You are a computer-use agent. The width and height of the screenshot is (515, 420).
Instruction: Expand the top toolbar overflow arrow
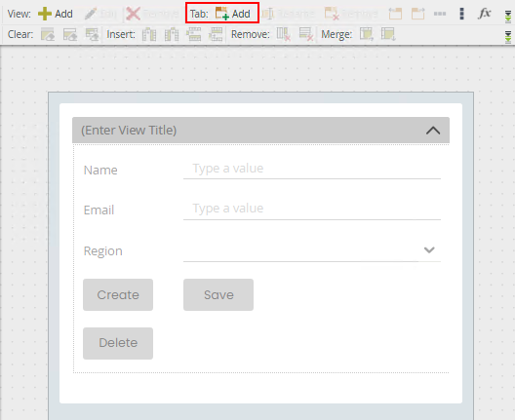[508, 17]
